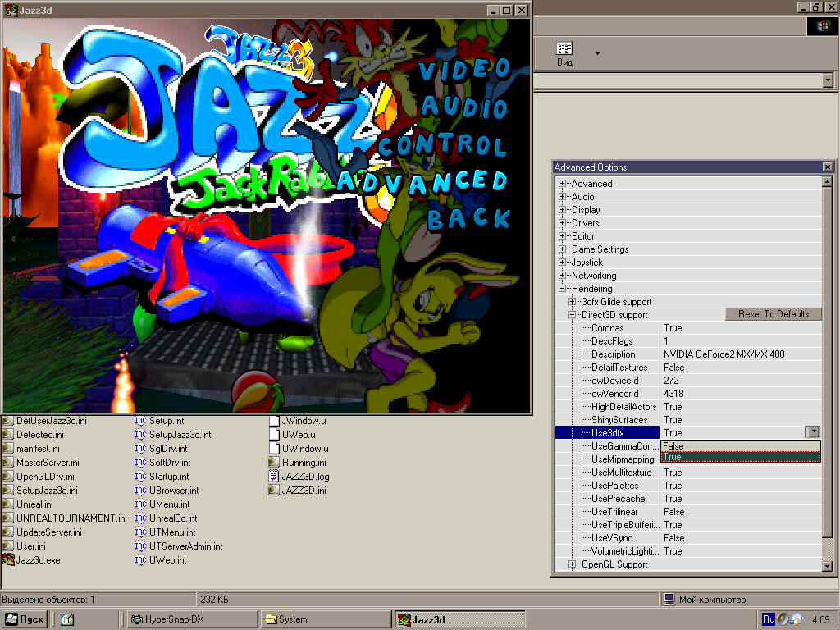Click the volume tray icon
840x630 pixels.
point(783,619)
